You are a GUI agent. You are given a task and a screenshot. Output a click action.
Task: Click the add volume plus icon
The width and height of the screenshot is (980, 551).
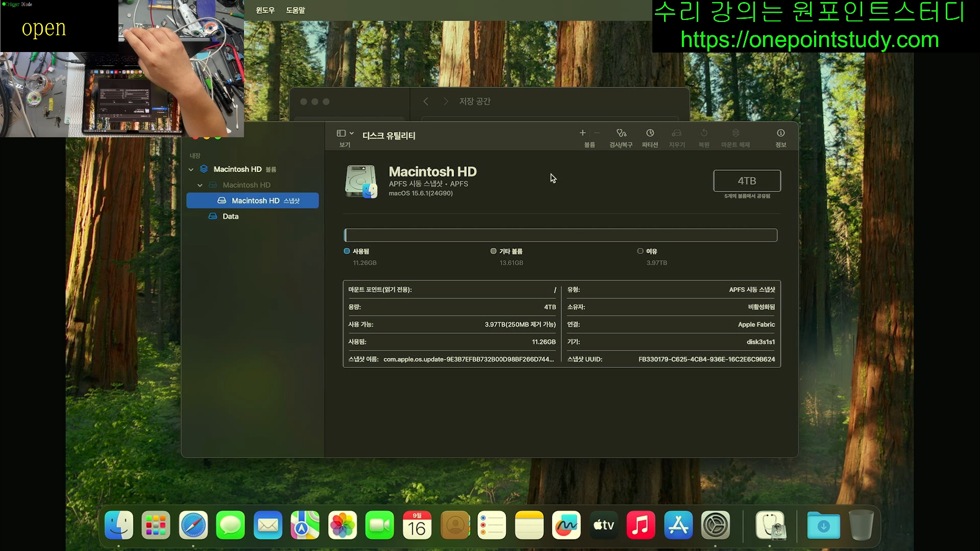(582, 133)
